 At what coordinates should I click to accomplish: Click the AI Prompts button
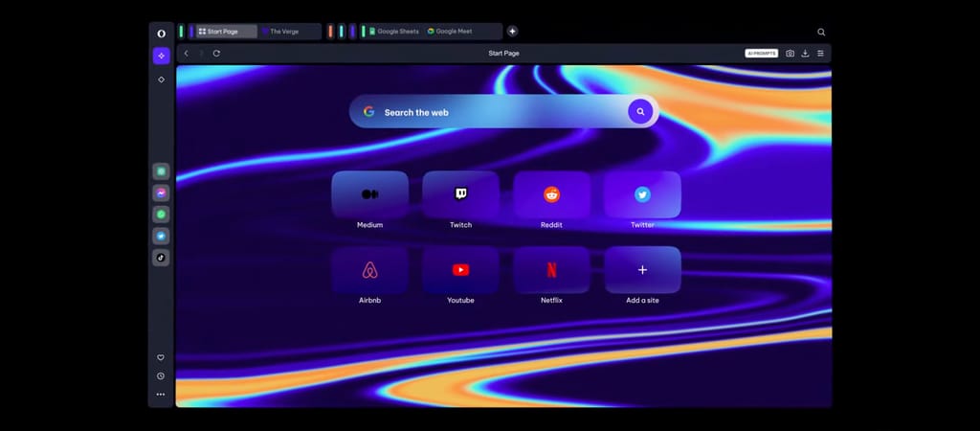point(762,54)
